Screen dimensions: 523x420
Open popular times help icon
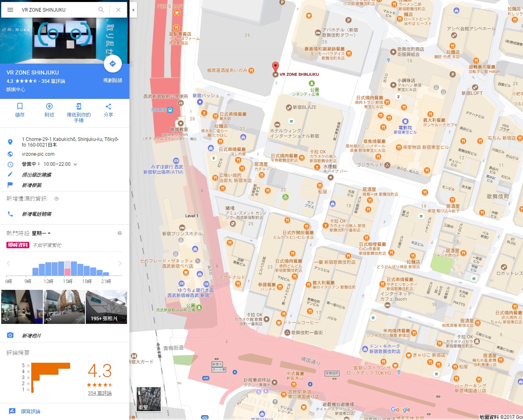(119, 233)
